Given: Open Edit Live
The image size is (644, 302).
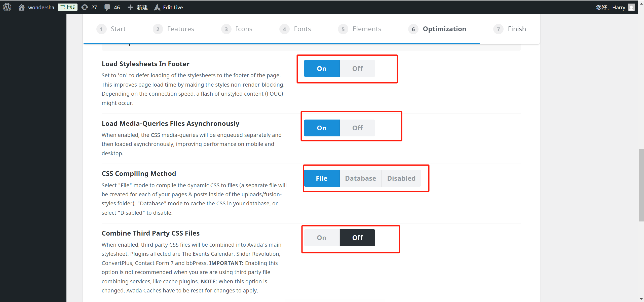Looking at the screenshot, I should click(x=173, y=7).
